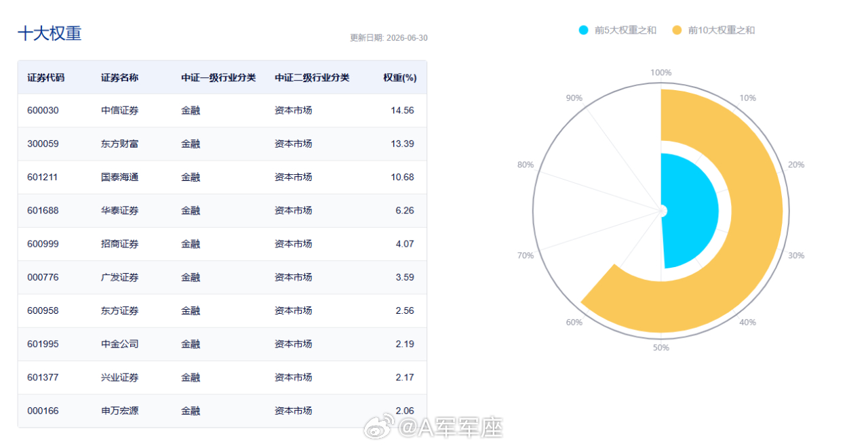868x448 pixels.
Task: Click the cyan 前5大权重之和 legend dot
Action: click(x=584, y=30)
